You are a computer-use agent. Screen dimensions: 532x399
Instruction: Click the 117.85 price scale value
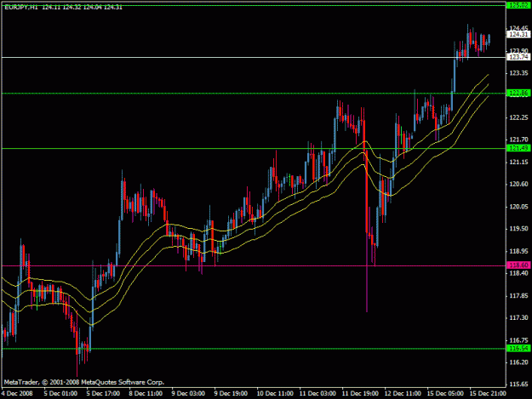pos(518,296)
